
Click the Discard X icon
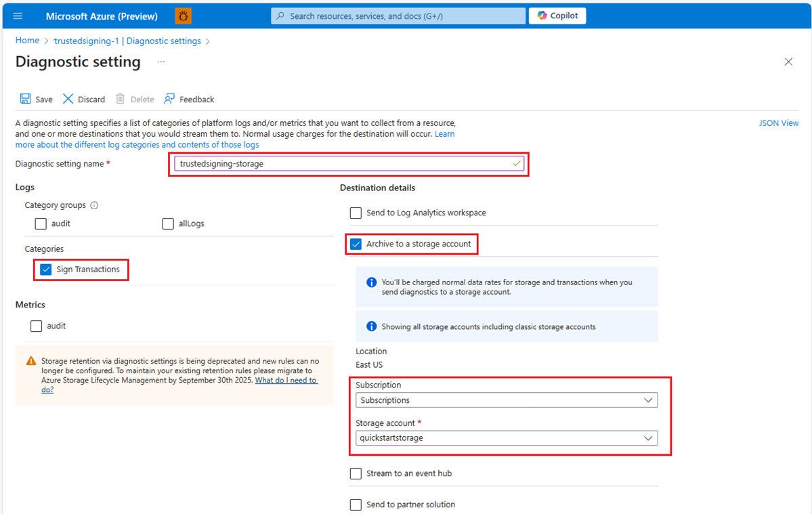68,99
